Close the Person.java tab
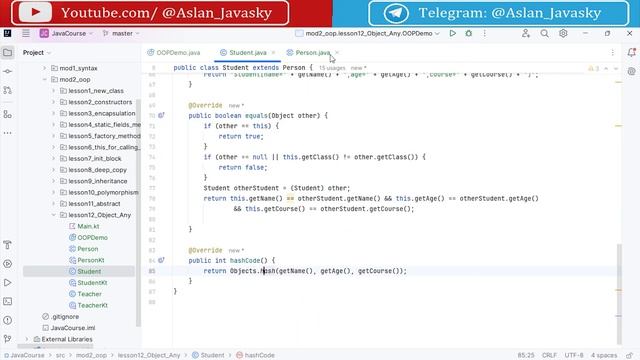The width and height of the screenshot is (640, 360). pyautogui.click(x=337, y=53)
